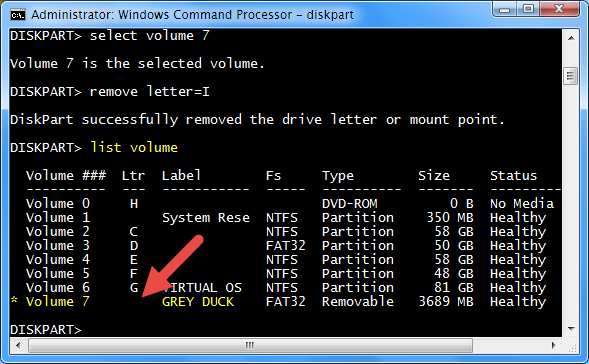589x364 pixels.
Task: Click the "GREY DUCK" volume label
Action: [x=198, y=302]
